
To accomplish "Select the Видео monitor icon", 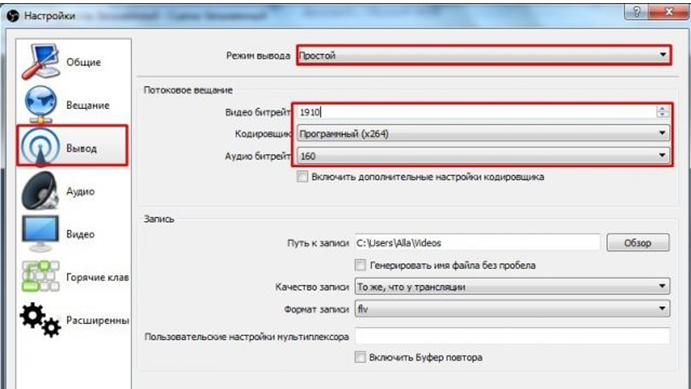I will [x=40, y=233].
